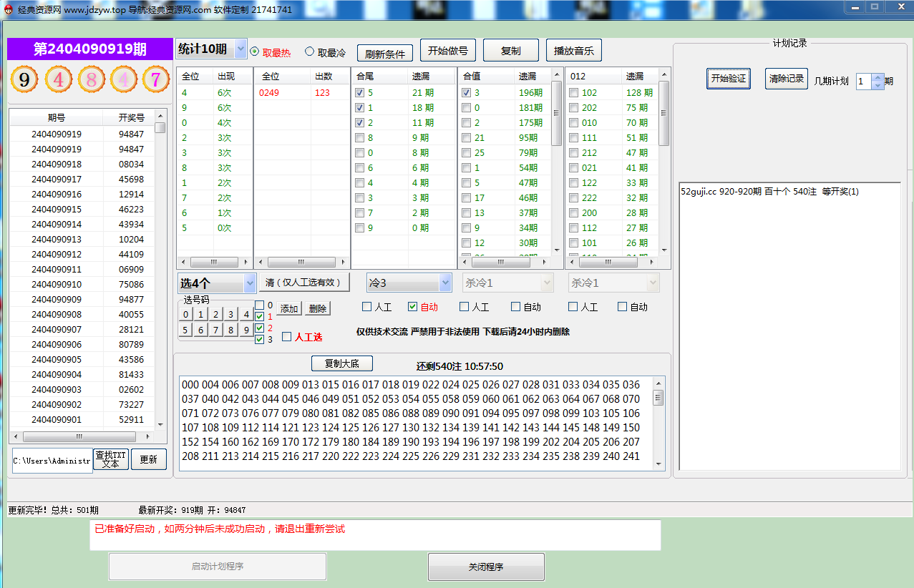Viewport: 914px width, 588px height.
Task: Click the 复制大底 button
Action: 342,363
